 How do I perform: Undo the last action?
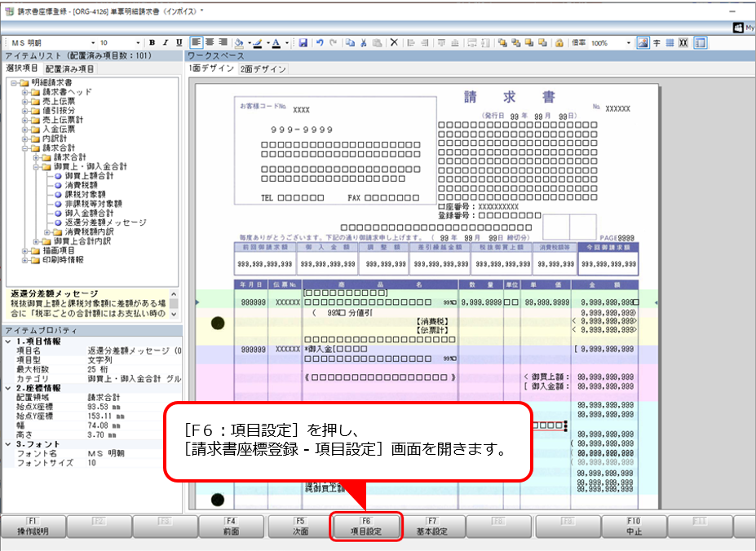click(320, 43)
